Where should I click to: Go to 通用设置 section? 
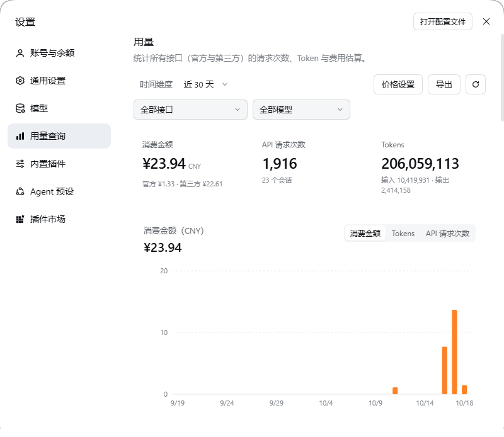(59, 81)
